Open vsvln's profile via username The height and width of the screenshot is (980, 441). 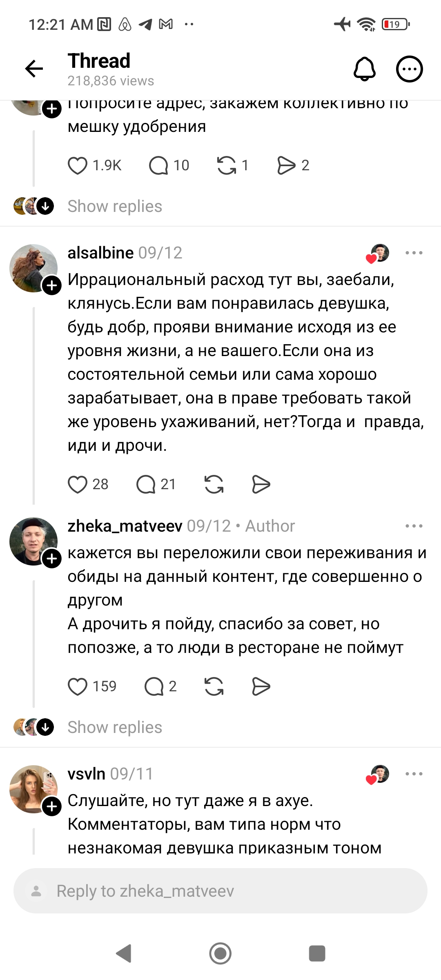87,774
